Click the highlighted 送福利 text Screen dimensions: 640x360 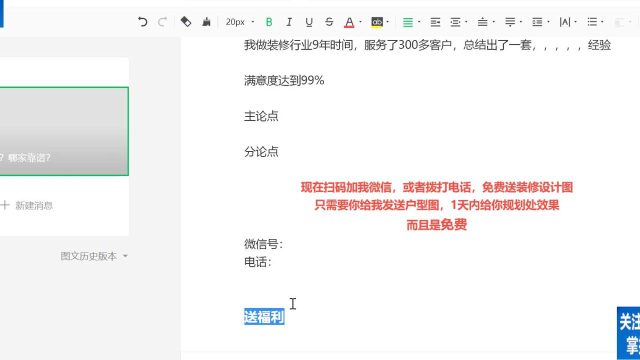tap(264, 317)
